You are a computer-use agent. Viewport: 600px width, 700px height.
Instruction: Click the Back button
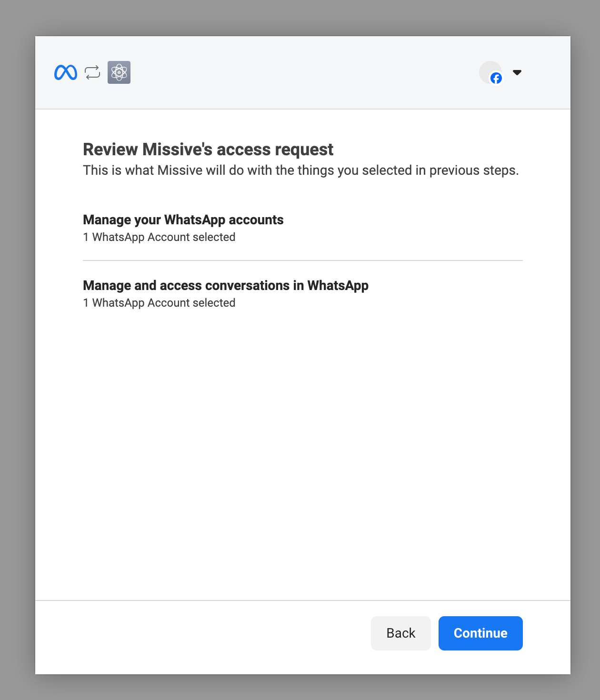[400, 633]
